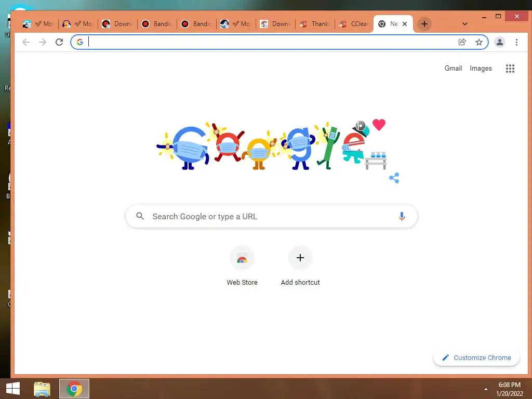Click the Customize Chrome button
Viewport: 532px width, 399px height.
(x=476, y=357)
